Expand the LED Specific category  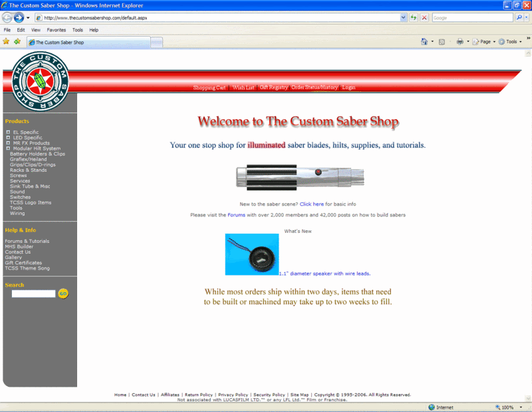(x=7, y=138)
